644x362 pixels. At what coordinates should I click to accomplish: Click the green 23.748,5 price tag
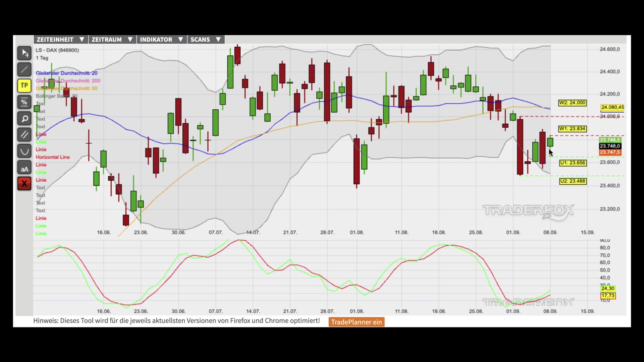(610, 140)
